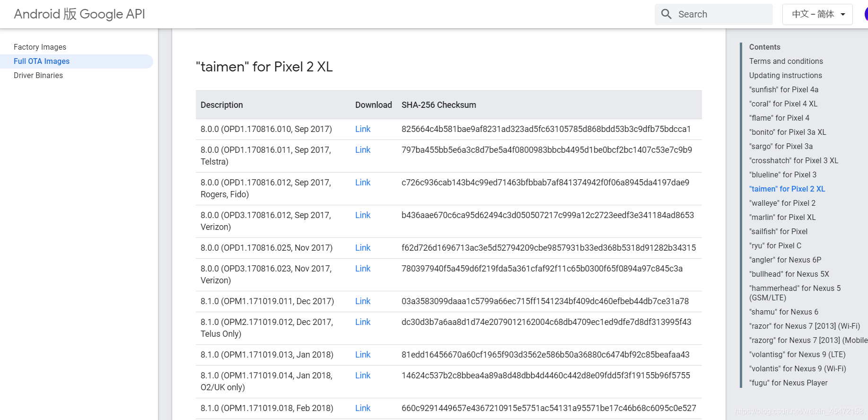Image resolution: width=868 pixels, height=420 pixels.
Task: Jump to "crosshatch" for Pixel 3 XL
Action: pos(794,160)
